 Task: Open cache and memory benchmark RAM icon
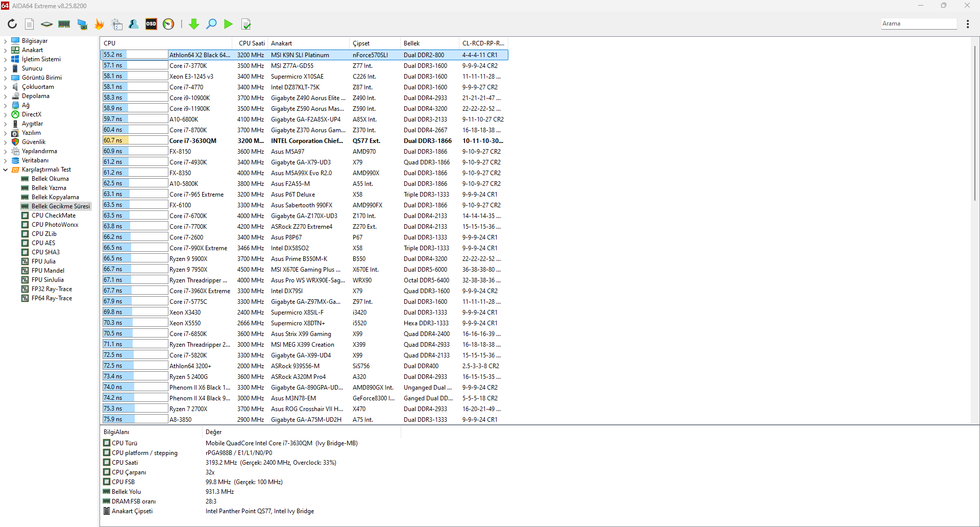point(64,24)
